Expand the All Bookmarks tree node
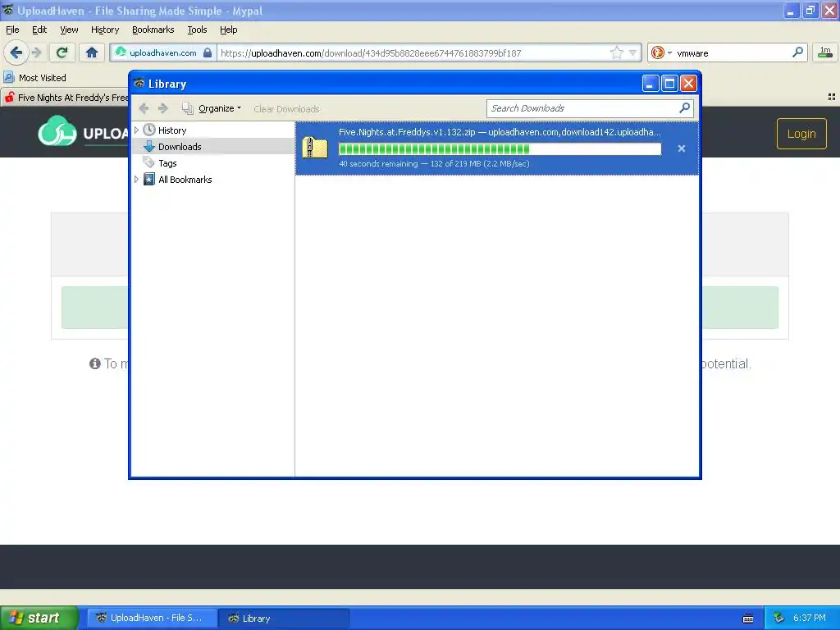840x630 pixels. point(137,180)
